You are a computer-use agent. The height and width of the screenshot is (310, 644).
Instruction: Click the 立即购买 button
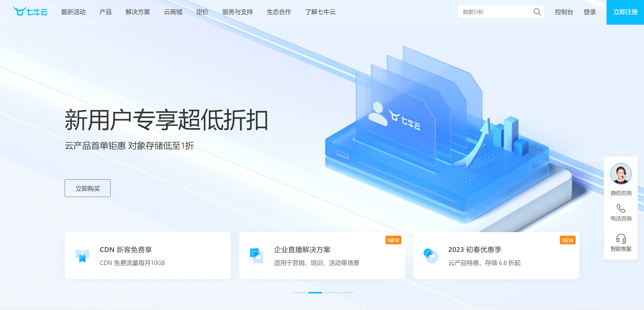point(88,188)
